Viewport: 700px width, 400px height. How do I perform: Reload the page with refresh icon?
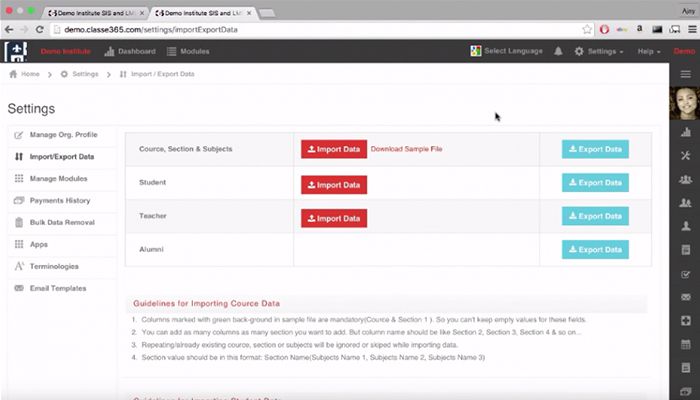pyautogui.click(x=39, y=29)
